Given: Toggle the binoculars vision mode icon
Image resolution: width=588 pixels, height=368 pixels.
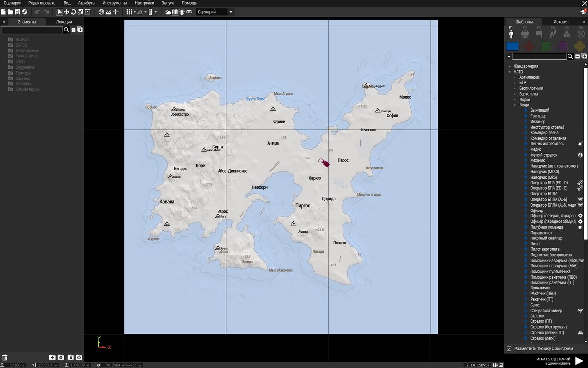Looking at the screenshot, I should pyautogui.click(x=189, y=12).
